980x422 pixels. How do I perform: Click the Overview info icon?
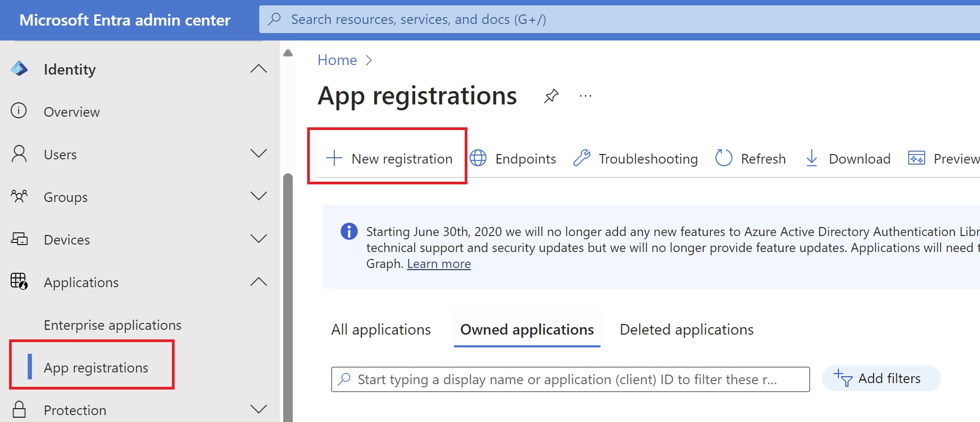point(19,110)
